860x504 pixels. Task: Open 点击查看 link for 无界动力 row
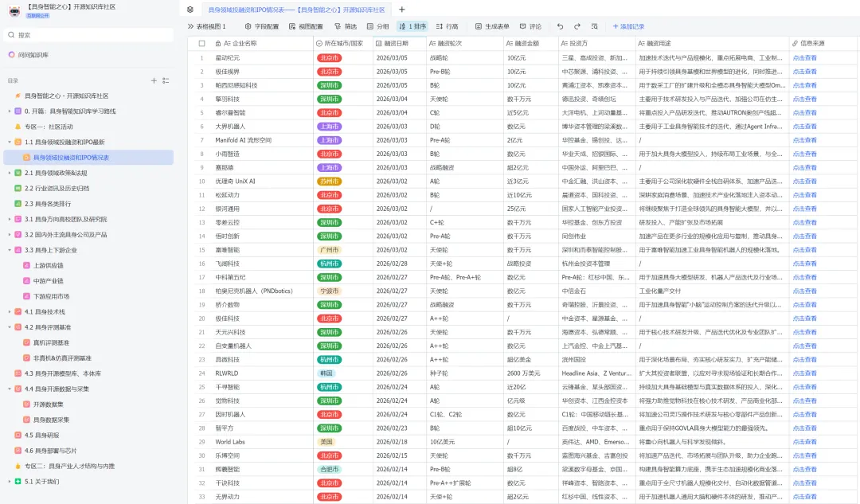[804, 497]
